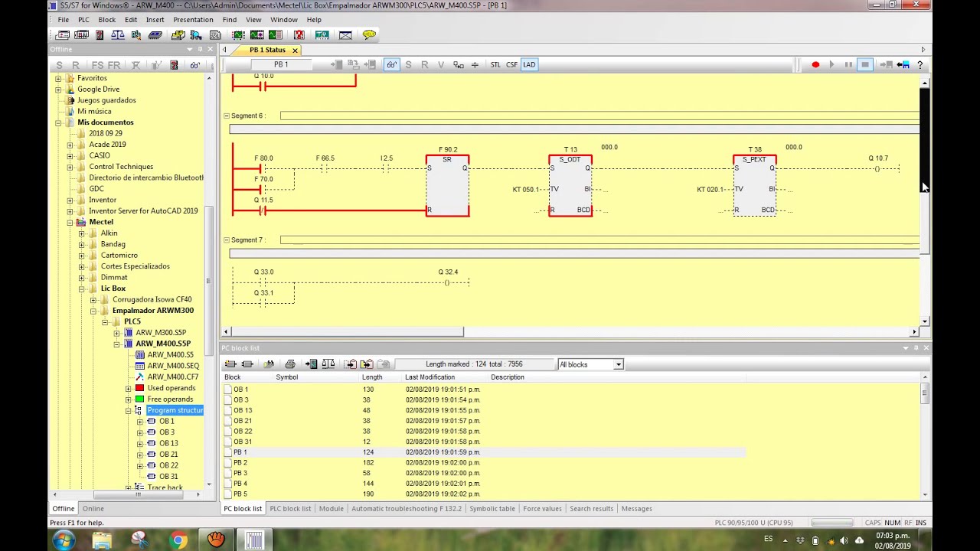Viewport: 980px width, 551px height.
Task: Click the Segment 6 comment field
Action: pos(599,116)
